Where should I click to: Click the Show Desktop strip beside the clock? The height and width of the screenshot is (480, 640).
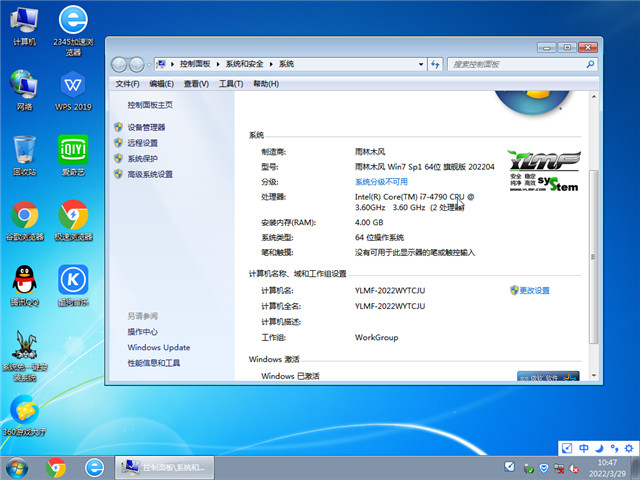[x=635, y=468]
